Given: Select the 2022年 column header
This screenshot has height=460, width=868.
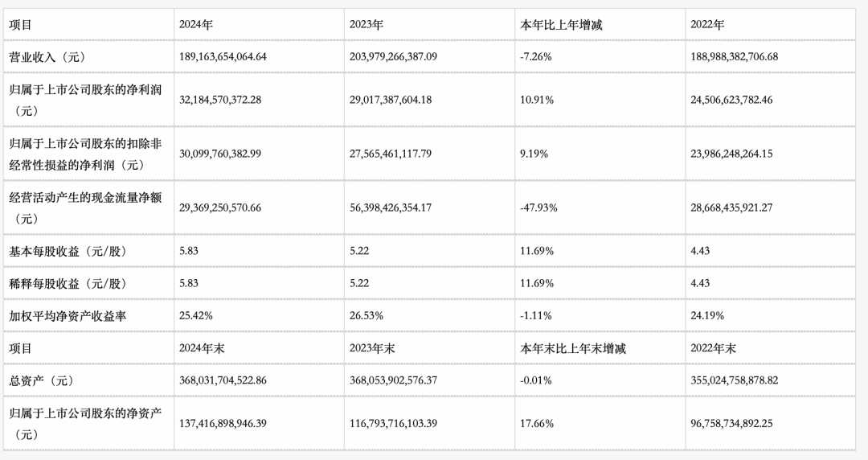Looking at the screenshot, I should tap(707, 25).
